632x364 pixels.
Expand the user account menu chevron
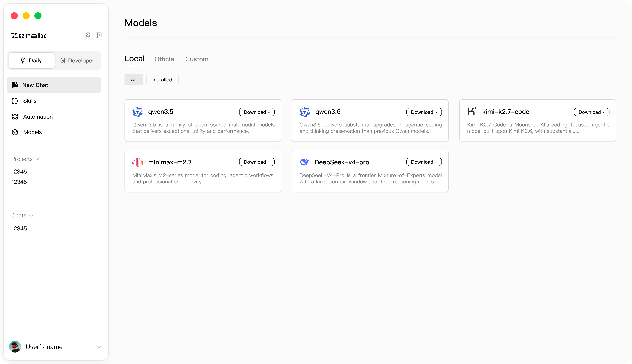pyautogui.click(x=99, y=347)
